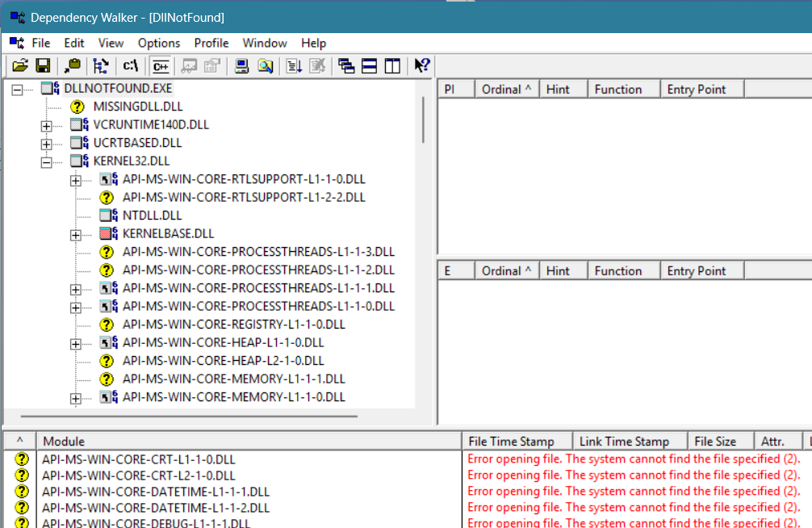The width and height of the screenshot is (812, 528).
Task: Activate the context help arrow-question icon
Action: pos(422,66)
